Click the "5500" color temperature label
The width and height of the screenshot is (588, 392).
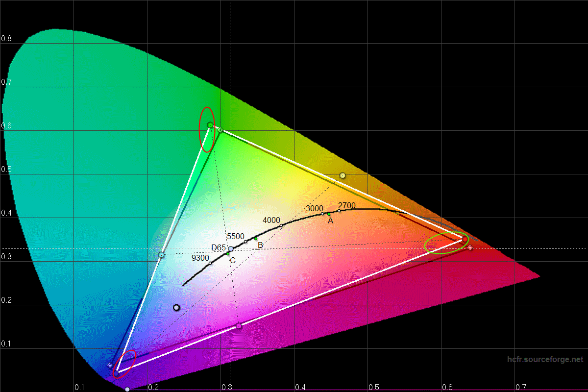236,236
